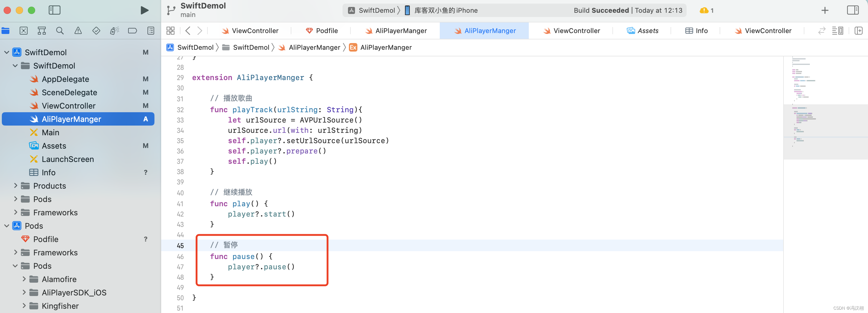
Task: Expand the Products folder
Action: click(x=15, y=186)
